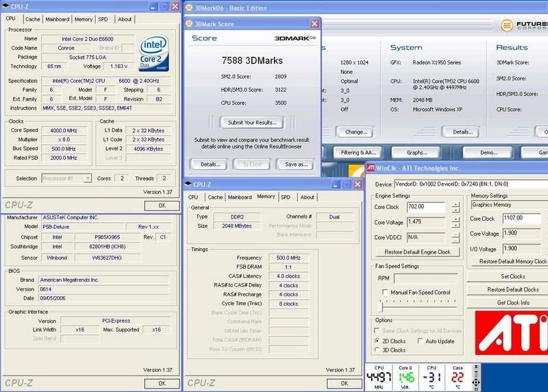Toggle the Auto Update checkbox
Screen dimensions: 548x392
[x=419, y=341]
